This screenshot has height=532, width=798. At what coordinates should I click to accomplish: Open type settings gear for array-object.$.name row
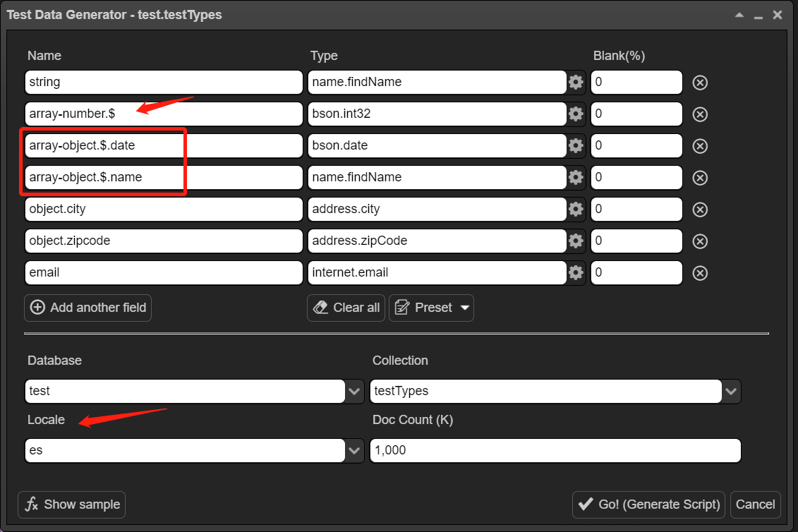coord(576,177)
